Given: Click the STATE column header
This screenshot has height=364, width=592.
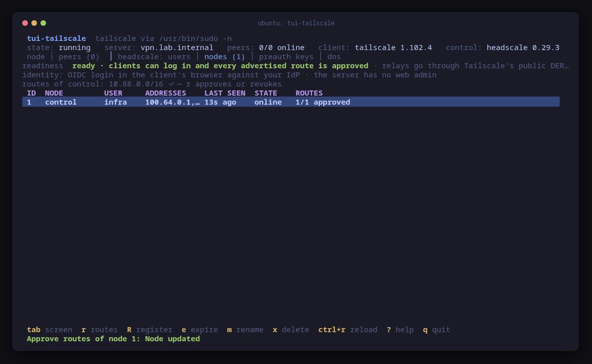Looking at the screenshot, I should coord(266,93).
